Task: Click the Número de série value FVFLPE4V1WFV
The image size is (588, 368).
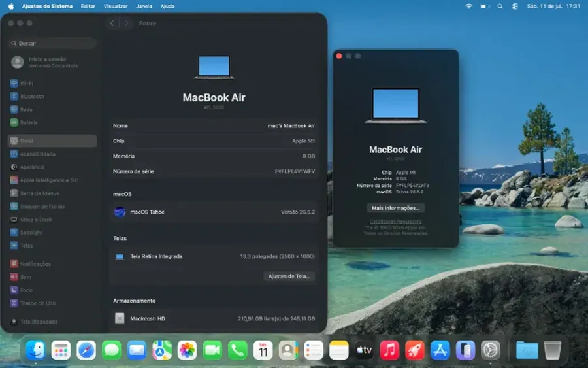Action: tap(295, 171)
